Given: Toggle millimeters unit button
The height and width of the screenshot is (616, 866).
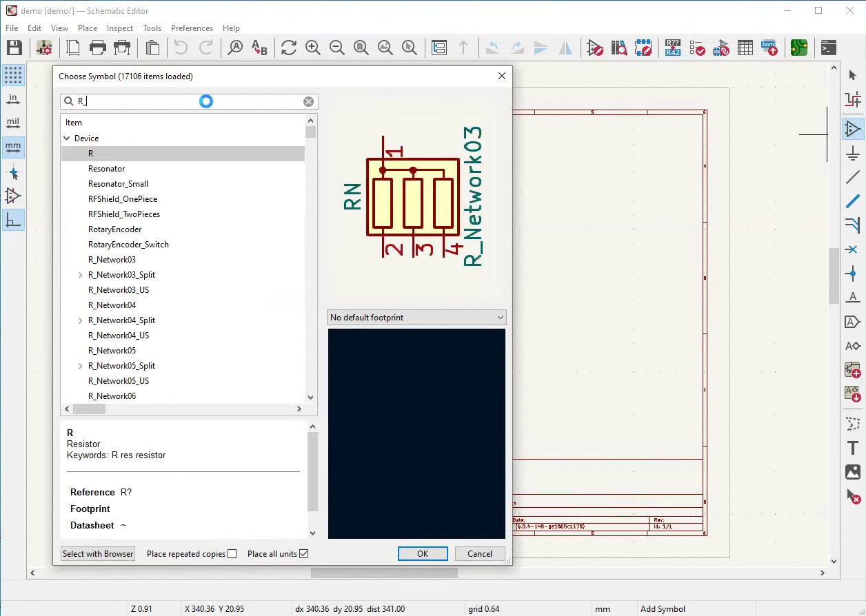Looking at the screenshot, I should click(13, 147).
